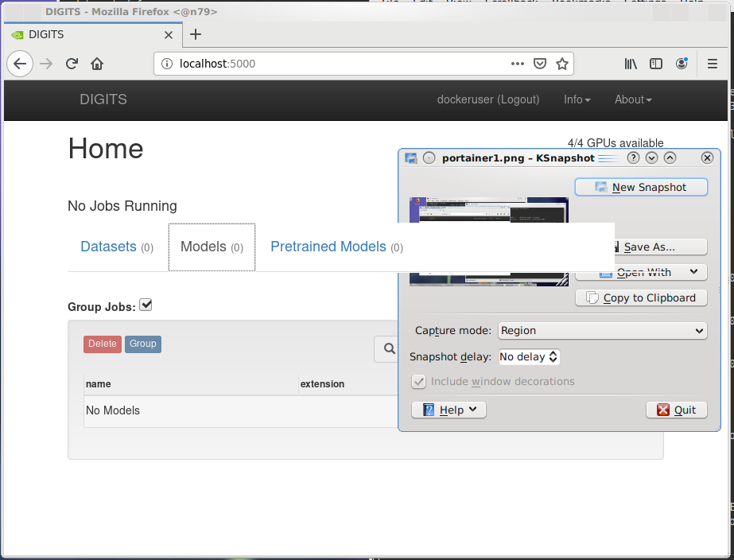This screenshot has width=734, height=560.
Task: Toggle the Group Jobs checkbox
Action: pos(146,305)
